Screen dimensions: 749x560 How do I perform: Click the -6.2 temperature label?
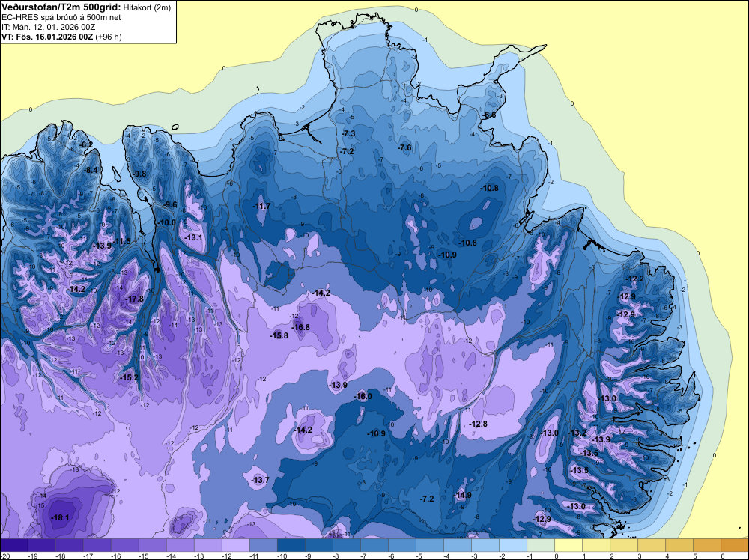click(x=86, y=144)
